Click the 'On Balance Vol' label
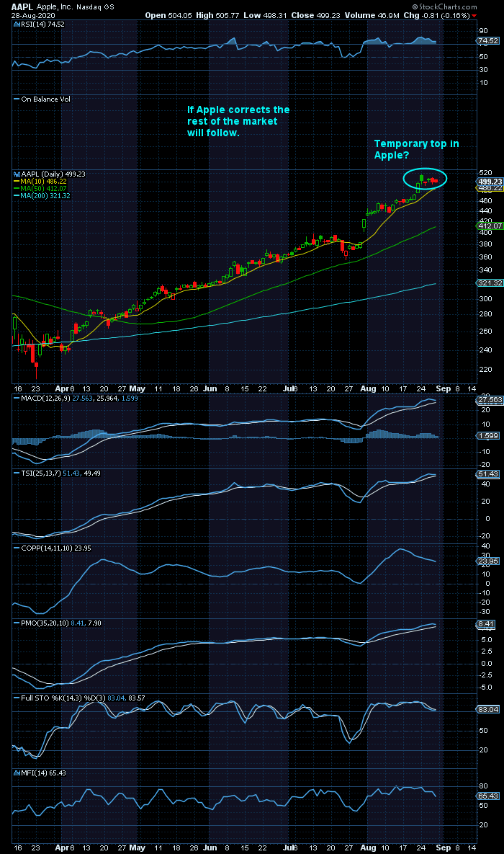504x854 pixels. click(x=45, y=99)
